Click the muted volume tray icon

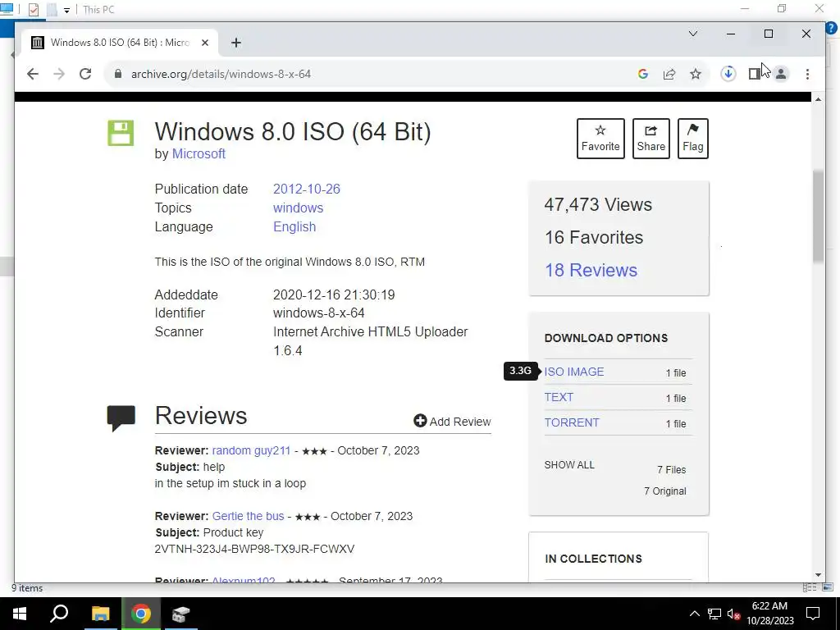[733, 614]
